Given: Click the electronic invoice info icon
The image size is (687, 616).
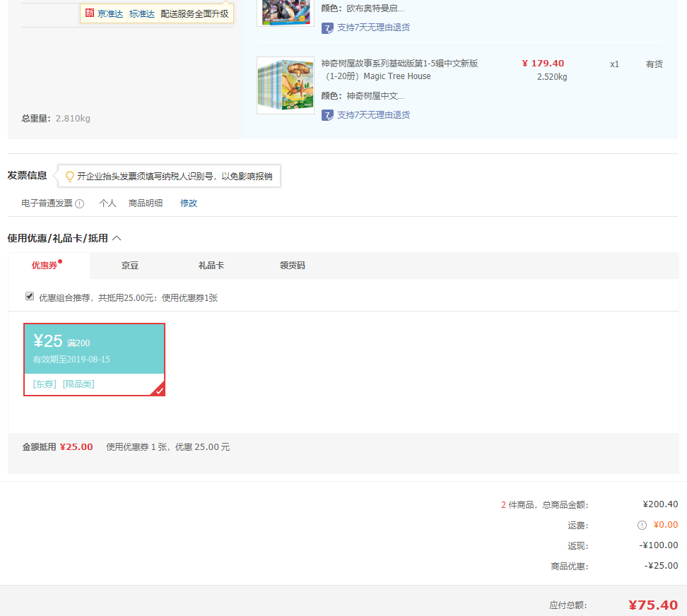Looking at the screenshot, I should pyautogui.click(x=79, y=203).
